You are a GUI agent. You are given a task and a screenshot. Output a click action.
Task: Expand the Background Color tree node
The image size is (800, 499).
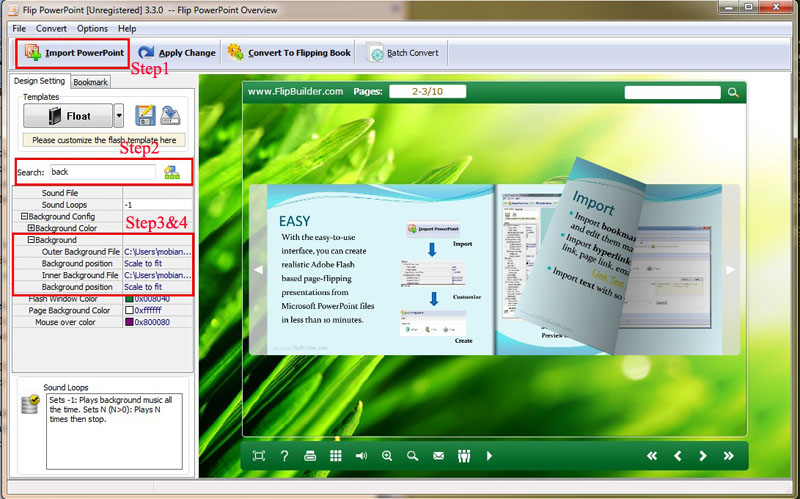(x=31, y=228)
